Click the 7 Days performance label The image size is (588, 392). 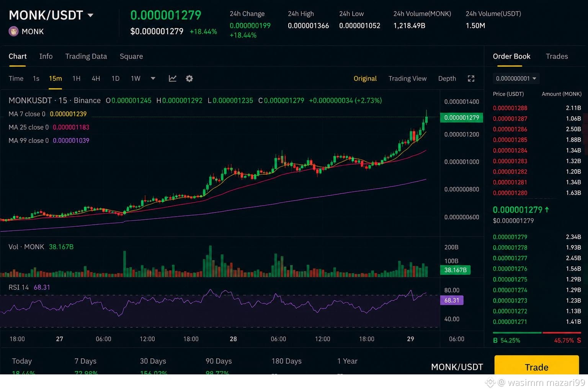[85, 361]
